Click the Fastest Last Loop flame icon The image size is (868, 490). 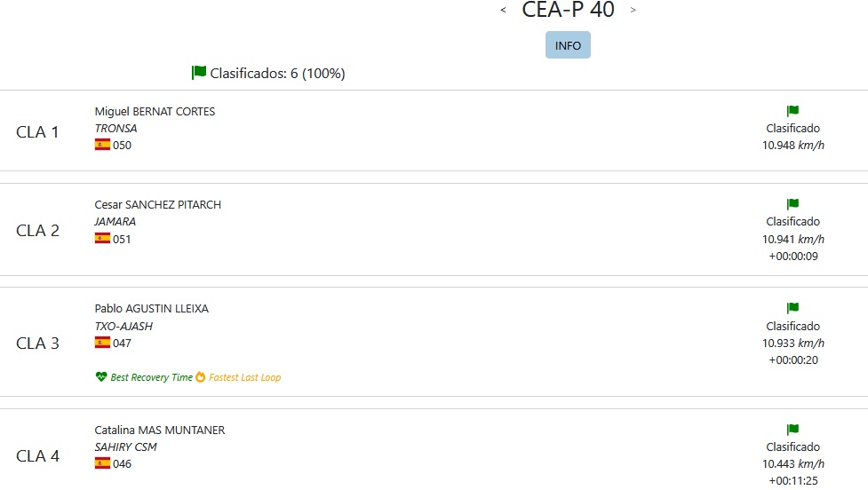tap(201, 377)
